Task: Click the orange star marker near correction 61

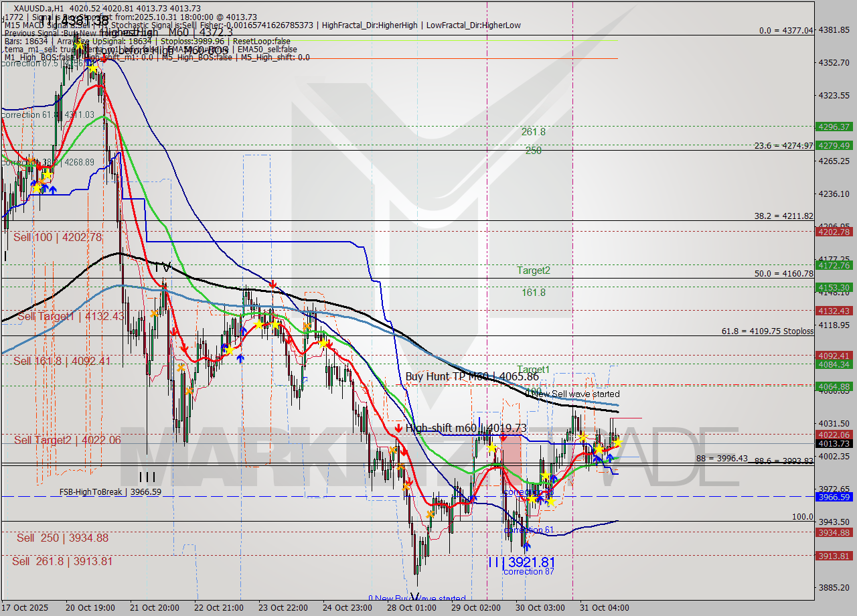Action: (x=429, y=514)
